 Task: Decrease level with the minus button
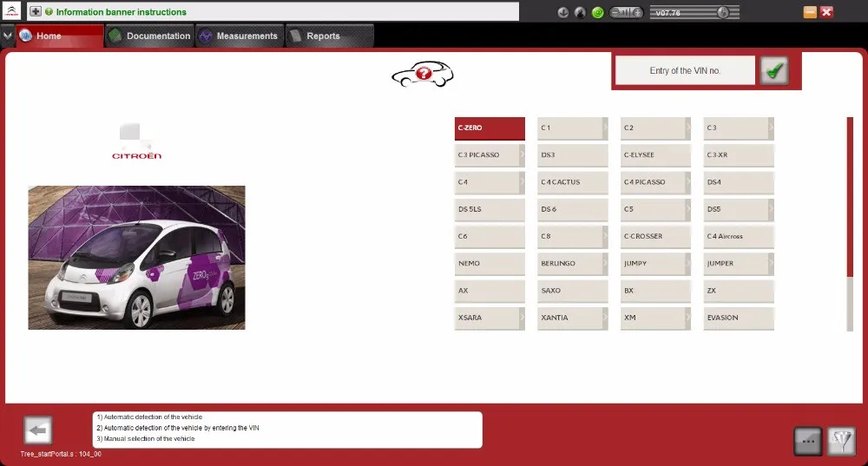click(x=615, y=12)
